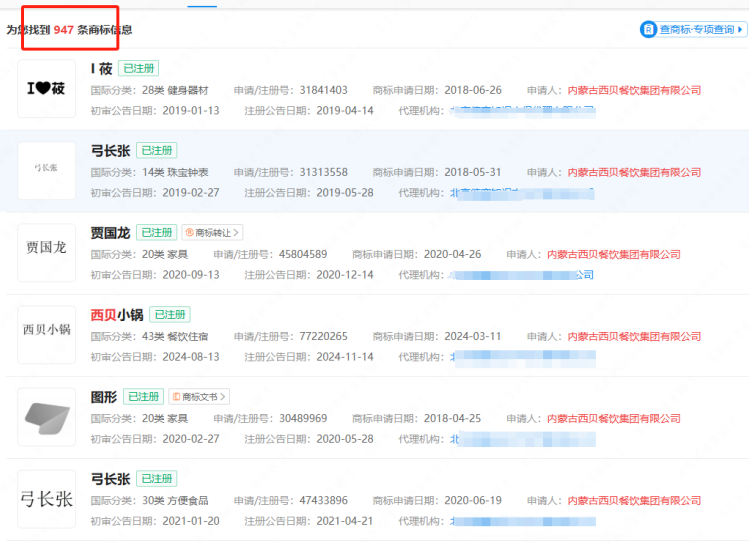Click the 商标转让 tag on 贾国龙
Viewport: 749px width, 543px height.
tap(212, 233)
